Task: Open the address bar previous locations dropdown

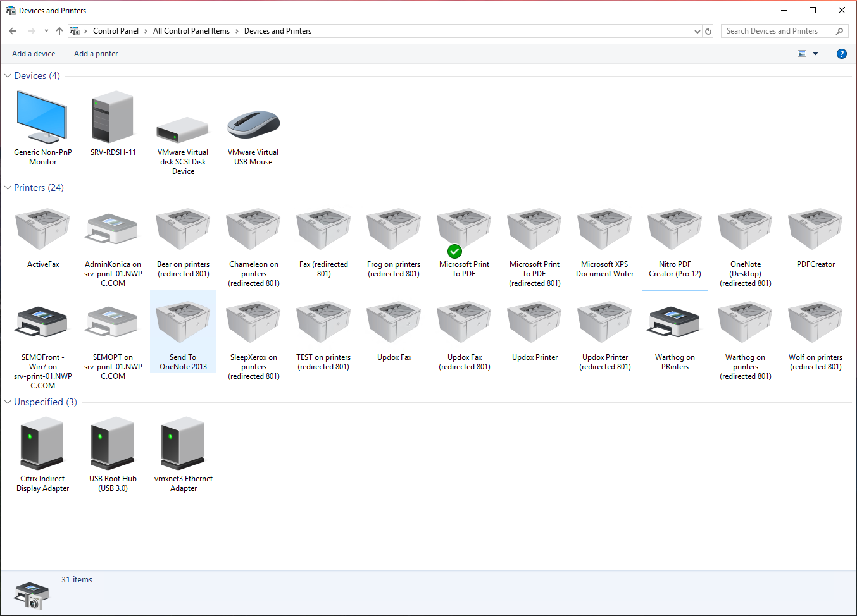Action: coord(697,31)
